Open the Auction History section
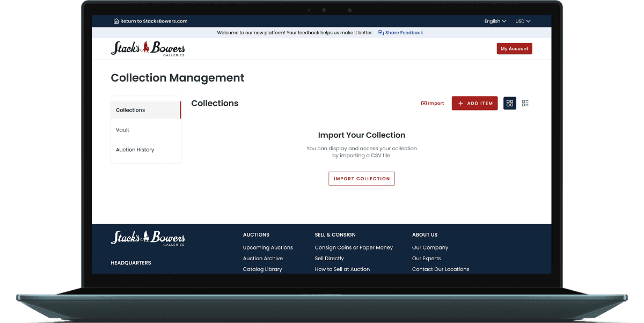 click(x=135, y=149)
